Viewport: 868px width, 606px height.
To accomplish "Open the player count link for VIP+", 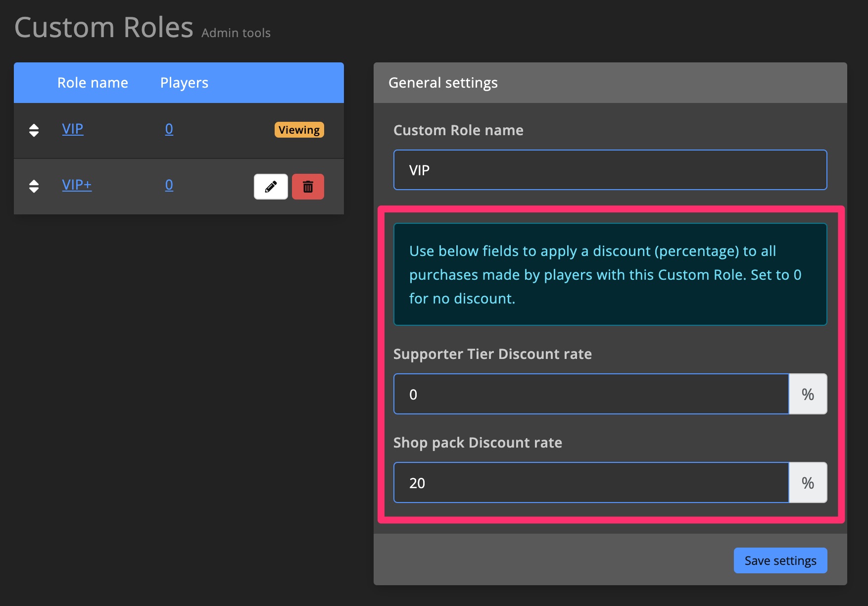I will coord(169,185).
